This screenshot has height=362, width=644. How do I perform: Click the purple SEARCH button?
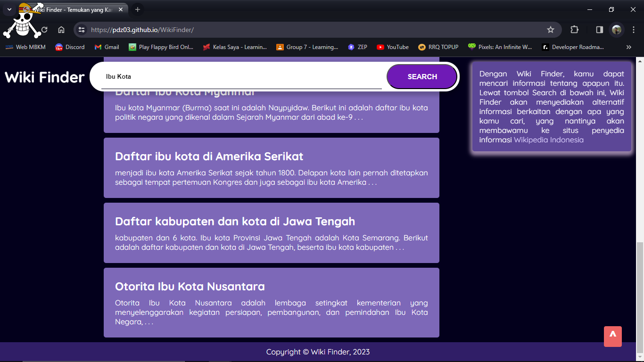[422, 76]
